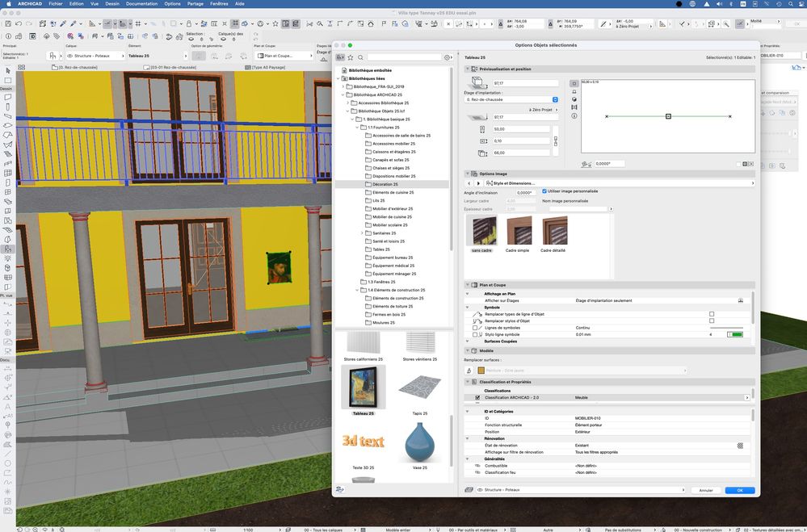Click the library search magnifier icon
807x532 pixels.
pos(361,57)
